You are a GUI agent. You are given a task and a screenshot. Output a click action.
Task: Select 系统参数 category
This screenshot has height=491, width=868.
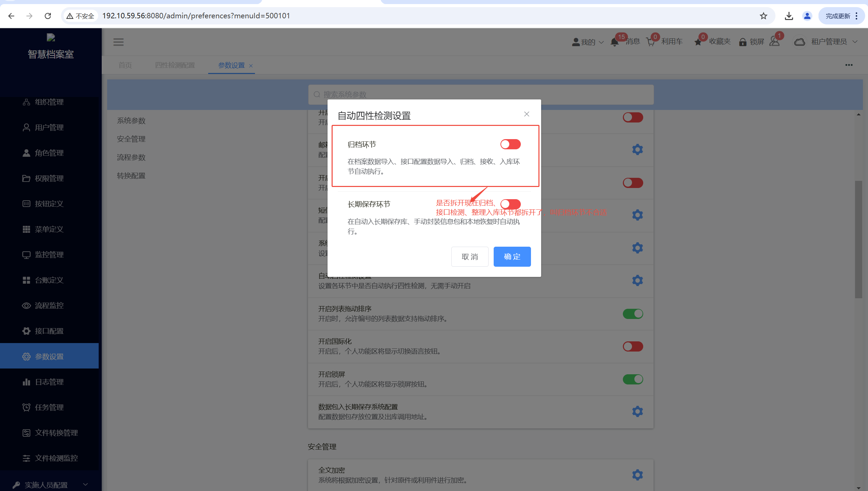point(131,120)
